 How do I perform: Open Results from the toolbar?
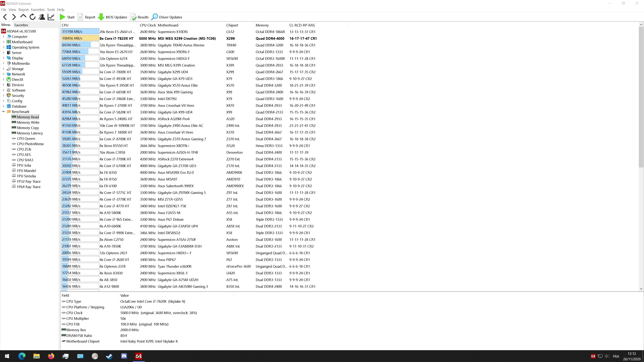pyautogui.click(x=140, y=17)
